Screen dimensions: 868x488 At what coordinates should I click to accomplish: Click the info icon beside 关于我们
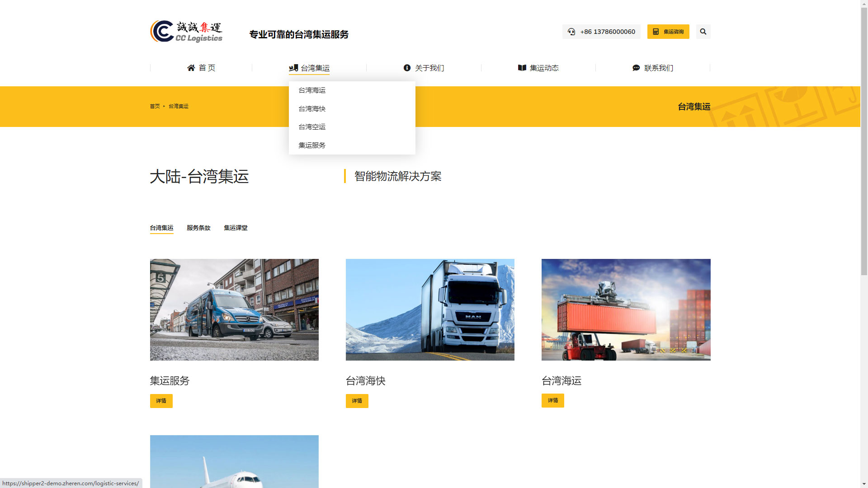click(x=407, y=68)
